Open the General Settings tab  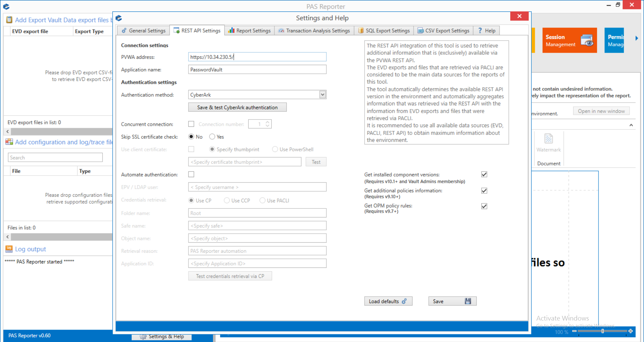click(143, 31)
